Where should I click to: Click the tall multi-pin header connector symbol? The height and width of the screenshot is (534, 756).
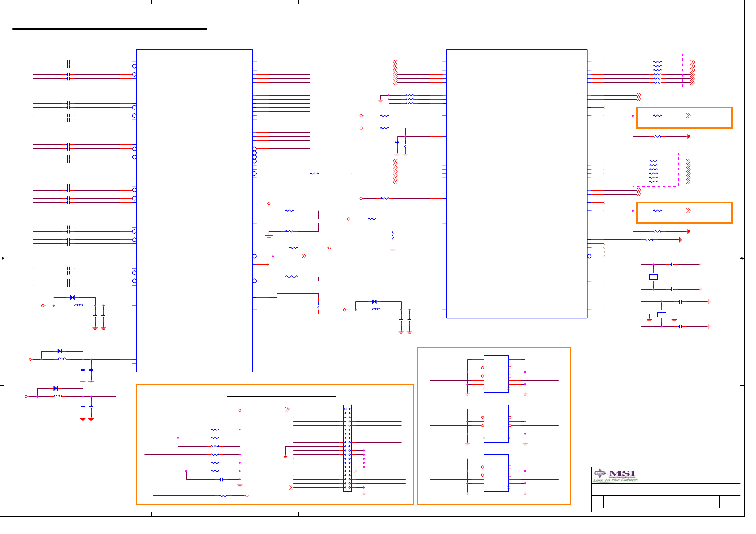pyautogui.click(x=347, y=448)
